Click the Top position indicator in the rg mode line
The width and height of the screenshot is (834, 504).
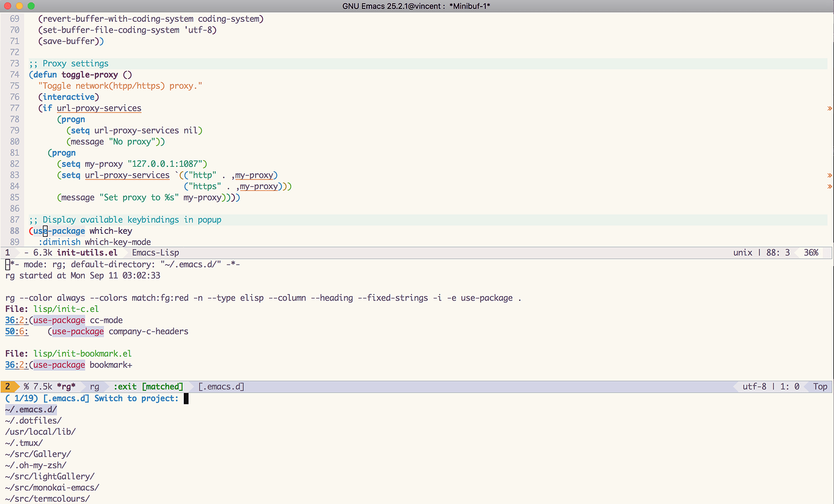819,386
